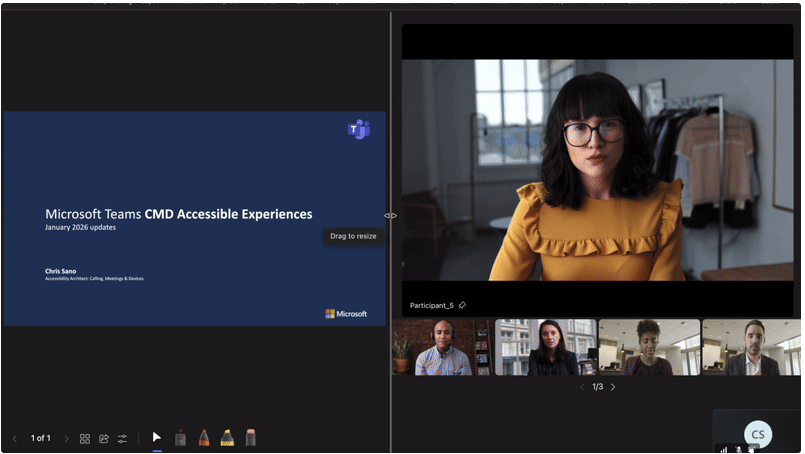Click the signal strength icon in self-view
This screenshot has width=805, height=454.
(x=723, y=449)
